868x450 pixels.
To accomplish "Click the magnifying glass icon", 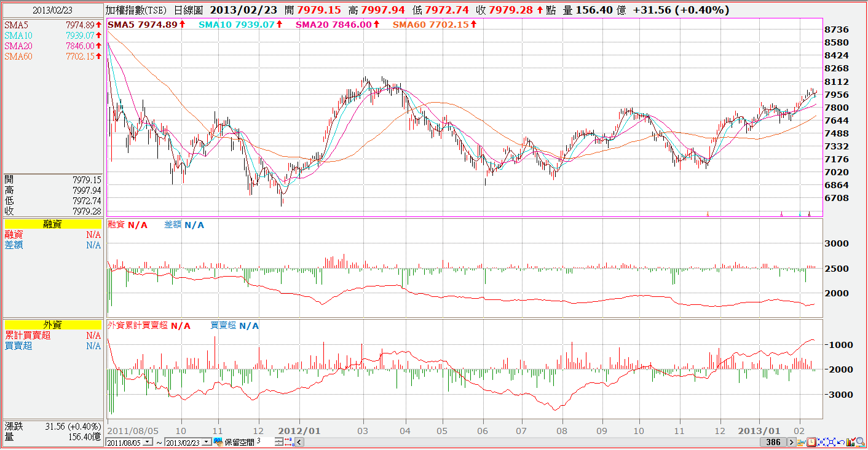I will coord(861,442).
